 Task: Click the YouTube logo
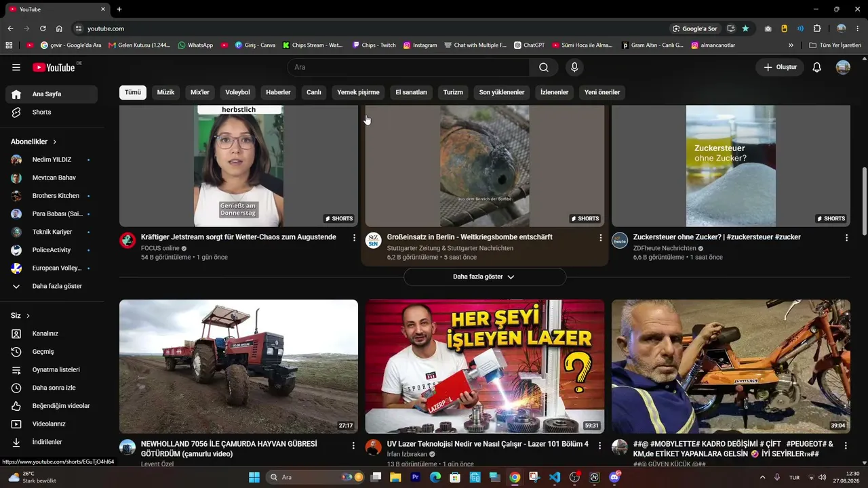[56, 67]
